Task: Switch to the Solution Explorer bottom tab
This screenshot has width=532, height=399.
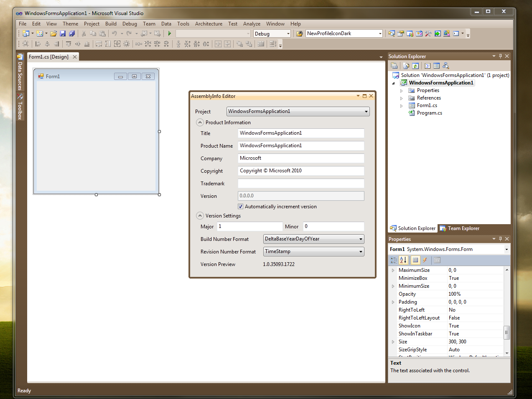Action: click(x=412, y=228)
